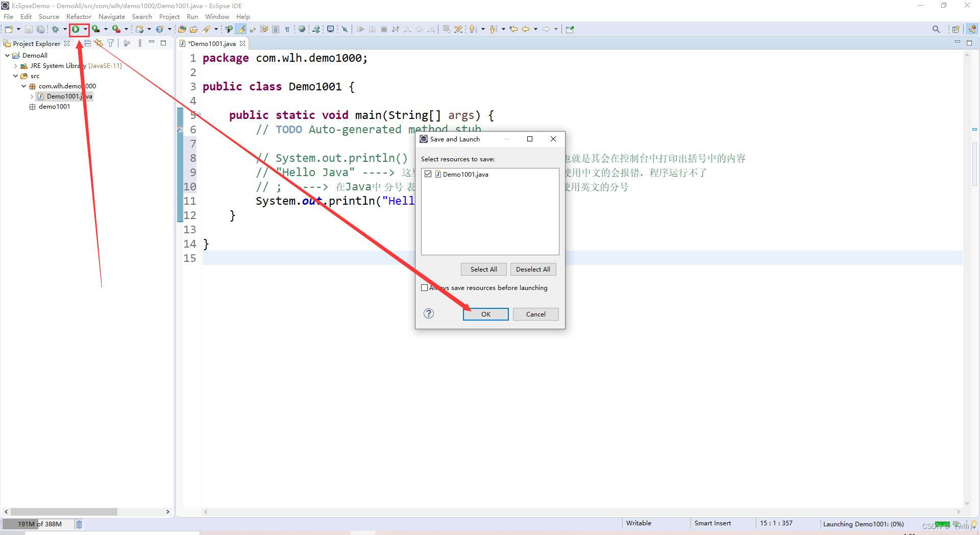980x535 pixels.
Task: Click the Launching Demo1001 progress status
Action: click(863, 524)
